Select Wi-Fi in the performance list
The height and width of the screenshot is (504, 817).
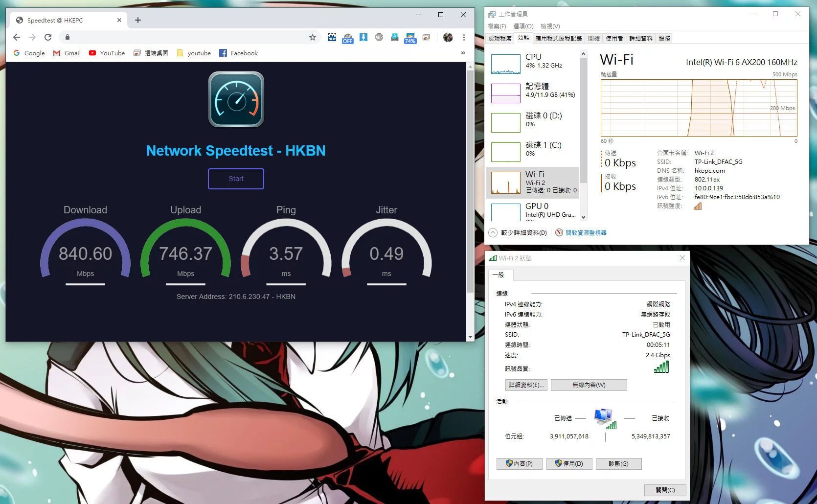pos(533,183)
